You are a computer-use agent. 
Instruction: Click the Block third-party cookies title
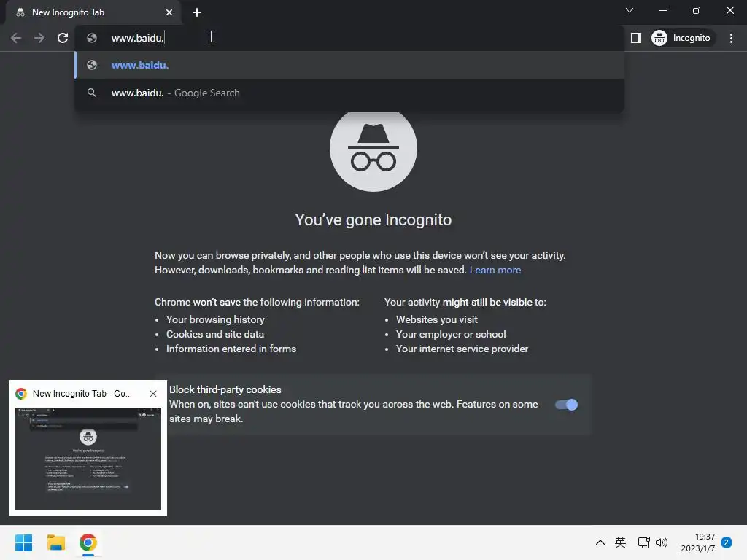(x=225, y=389)
